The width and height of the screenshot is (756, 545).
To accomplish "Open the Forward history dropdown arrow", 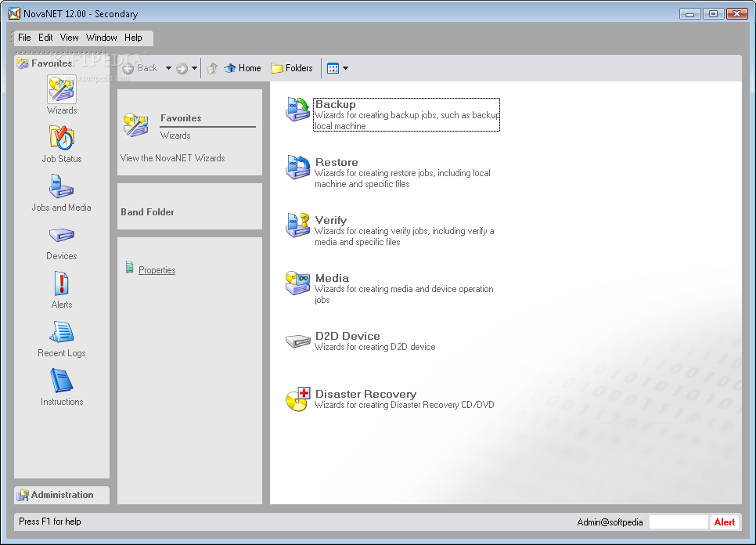I will [x=194, y=68].
